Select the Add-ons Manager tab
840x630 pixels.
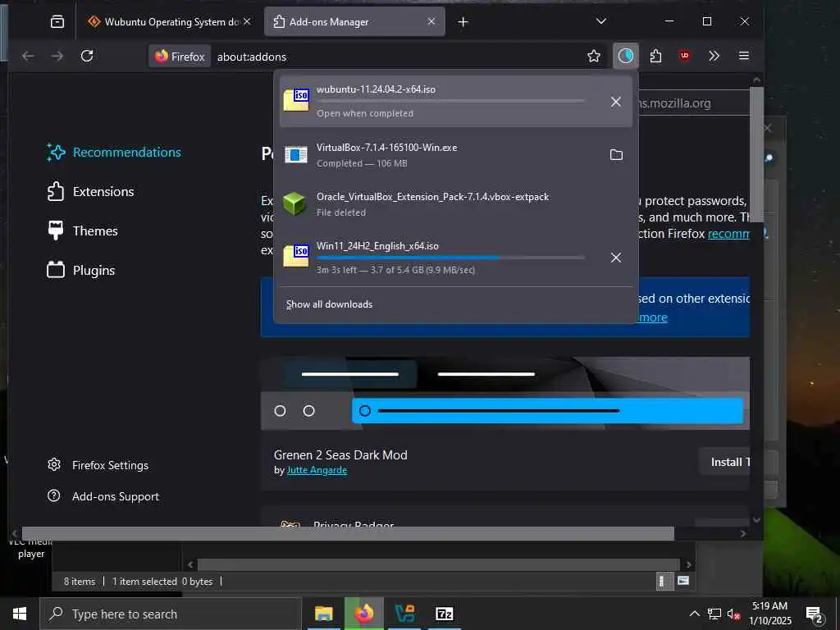(x=354, y=21)
